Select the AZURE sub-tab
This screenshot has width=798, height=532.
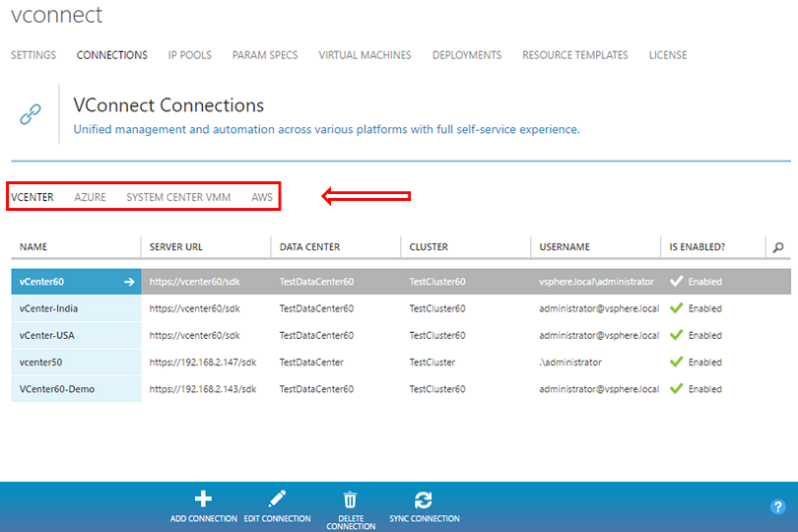click(90, 197)
